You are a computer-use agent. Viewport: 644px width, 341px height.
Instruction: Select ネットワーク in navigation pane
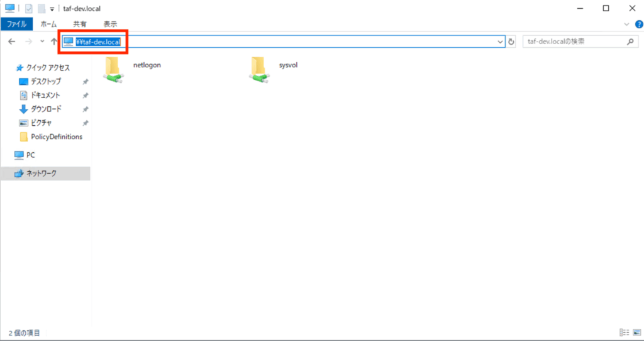(41, 173)
